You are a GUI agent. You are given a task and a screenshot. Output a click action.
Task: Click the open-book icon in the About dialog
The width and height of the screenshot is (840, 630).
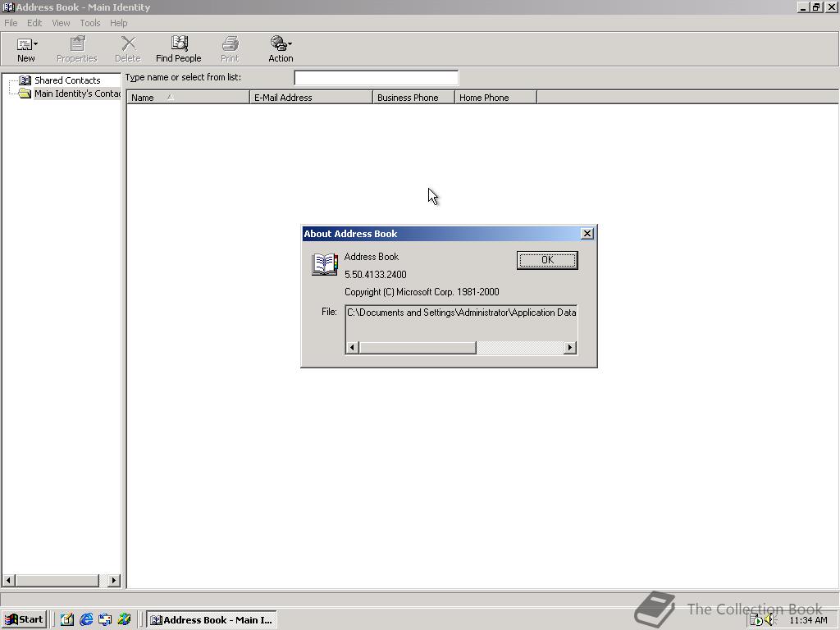[x=325, y=265]
